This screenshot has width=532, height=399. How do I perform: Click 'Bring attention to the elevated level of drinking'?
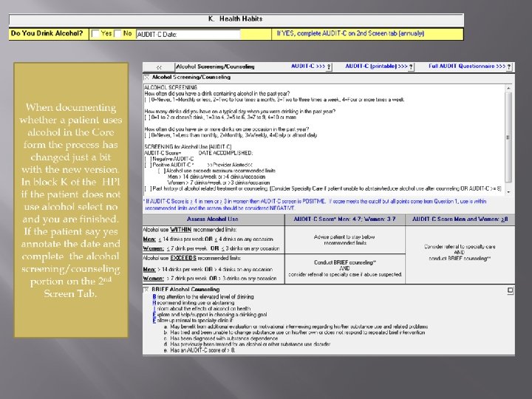(x=203, y=297)
